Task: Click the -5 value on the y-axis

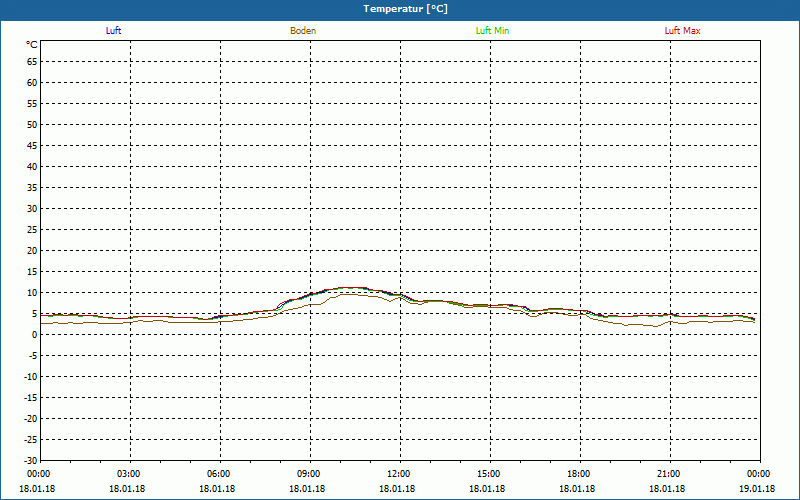Action: point(32,356)
